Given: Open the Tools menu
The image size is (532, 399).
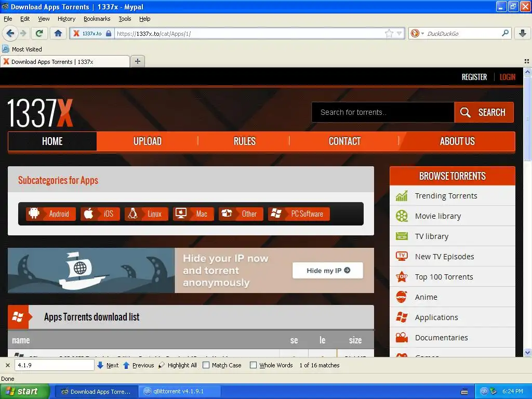Looking at the screenshot, I should click(125, 19).
